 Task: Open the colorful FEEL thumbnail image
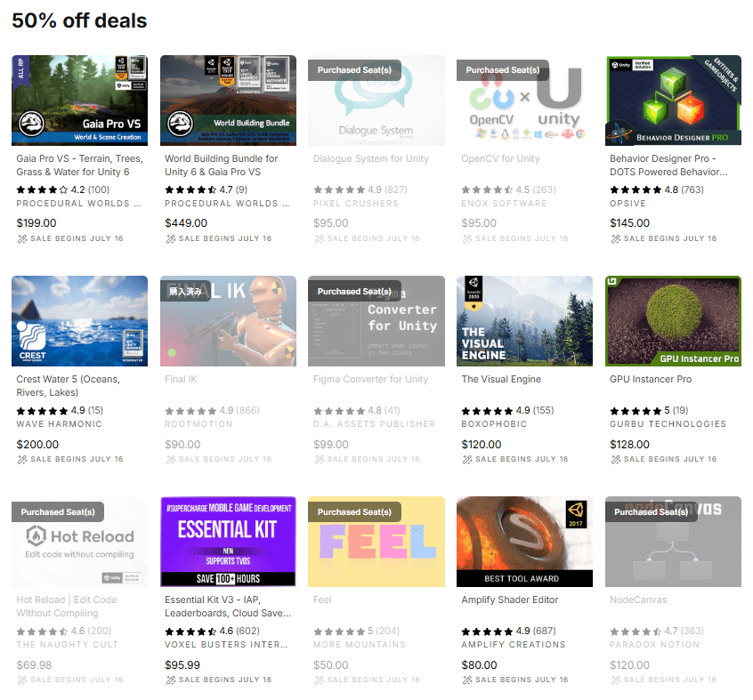376,542
